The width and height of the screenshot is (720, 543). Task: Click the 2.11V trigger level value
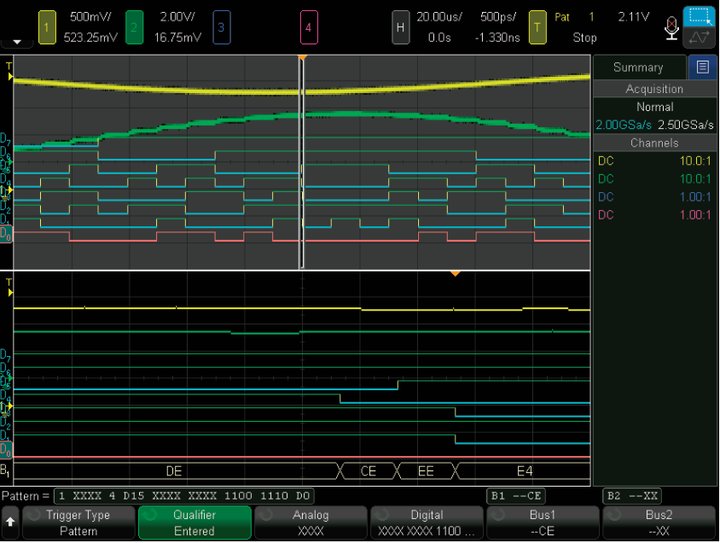634,17
